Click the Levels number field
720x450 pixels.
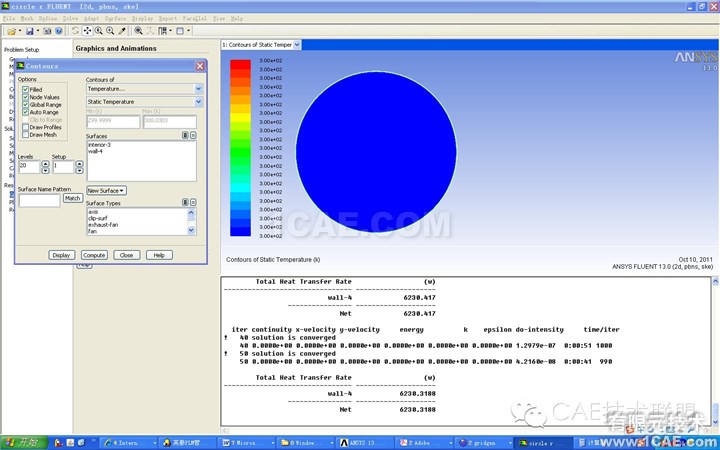coord(29,167)
